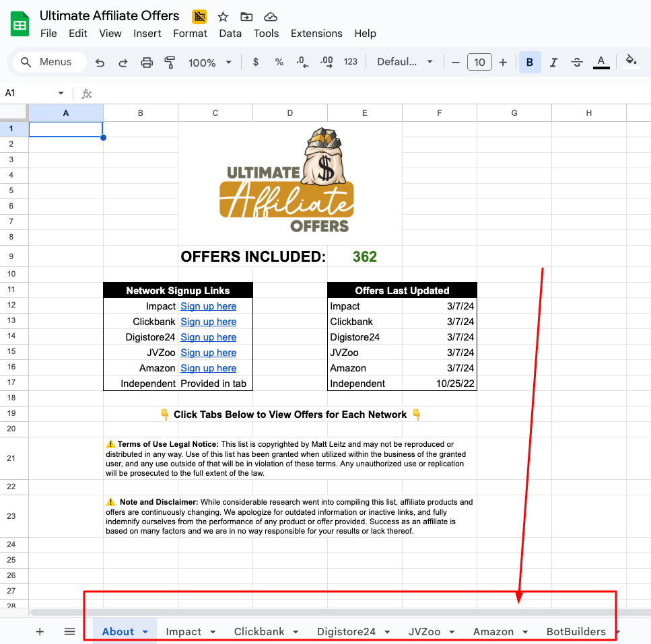Activate the paint format tool

[x=170, y=63]
